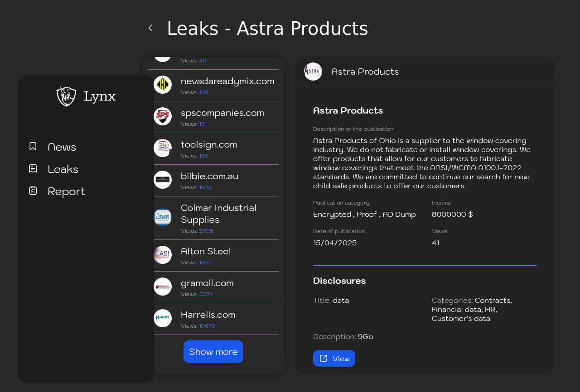Open the gramoll.com leak entry

[x=213, y=287]
